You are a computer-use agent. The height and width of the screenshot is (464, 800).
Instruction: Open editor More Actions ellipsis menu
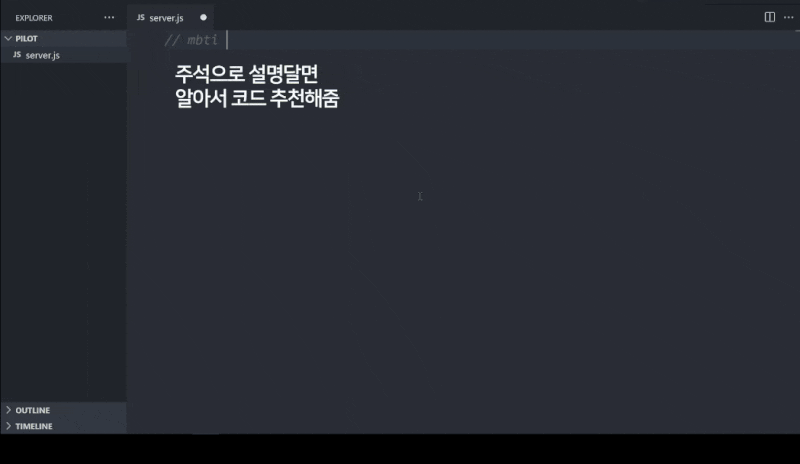(x=788, y=17)
